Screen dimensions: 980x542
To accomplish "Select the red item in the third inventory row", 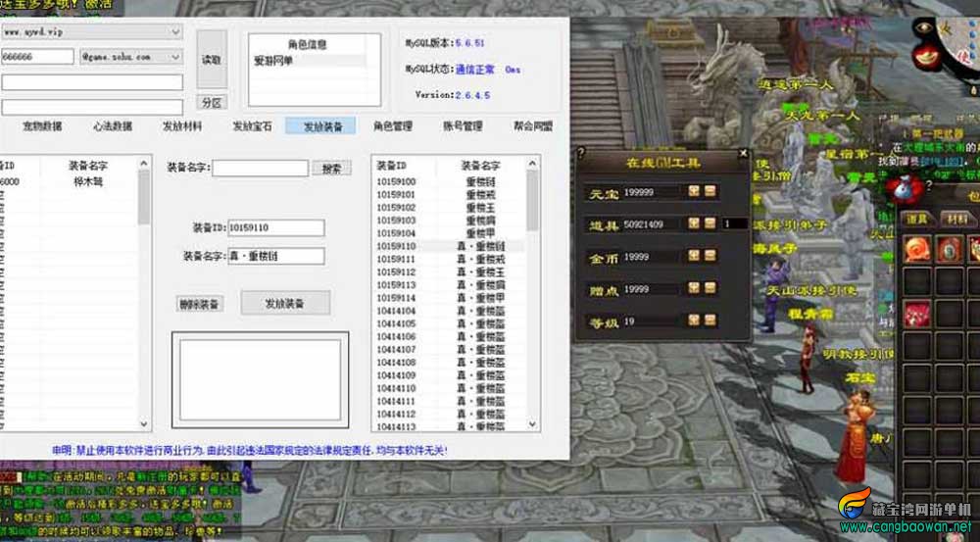I will click(917, 314).
